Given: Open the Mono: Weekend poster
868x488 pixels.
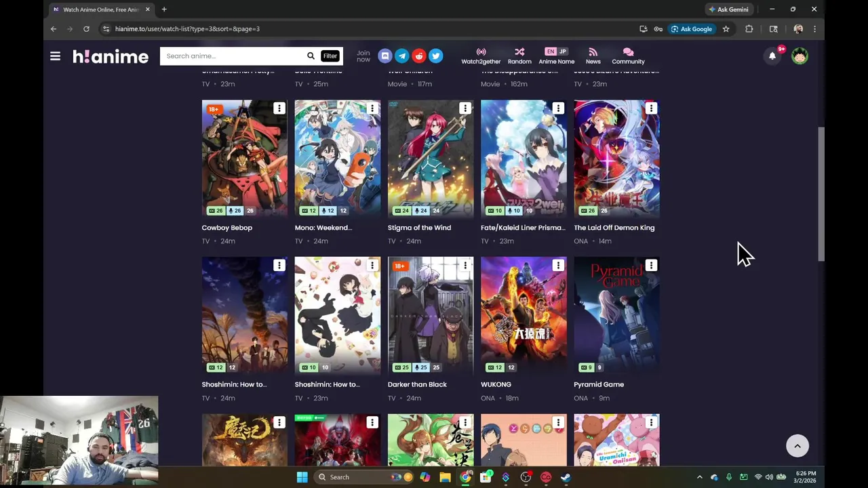Looking at the screenshot, I should pos(338,159).
